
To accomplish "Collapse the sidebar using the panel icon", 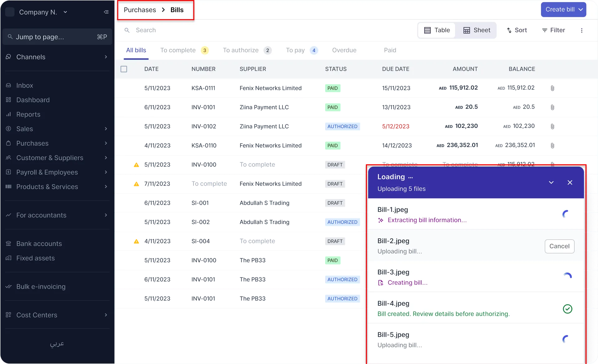I will [106, 12].
